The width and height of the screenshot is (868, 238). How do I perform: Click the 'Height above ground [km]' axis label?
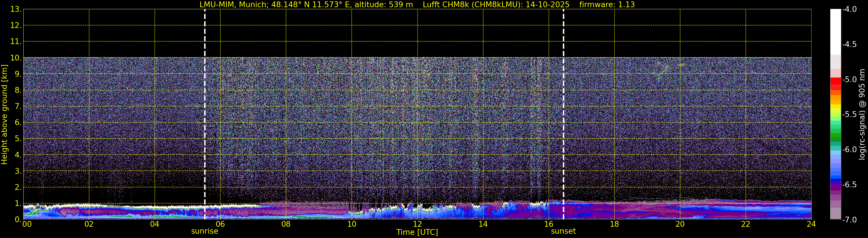pyautogui.click(x=4, y=115)
